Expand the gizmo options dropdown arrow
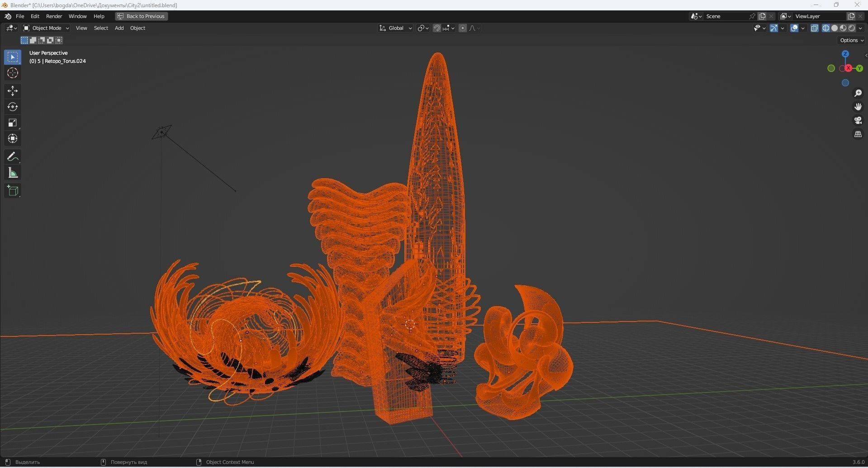This screenshot has height=468, width=868. coord(783,28)
